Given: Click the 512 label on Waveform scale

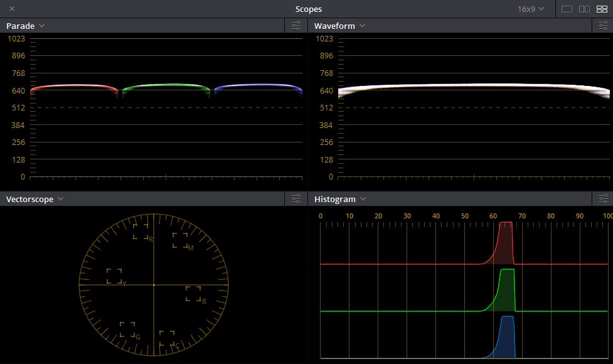Looking at the screenshot, I should pos(326,107).
